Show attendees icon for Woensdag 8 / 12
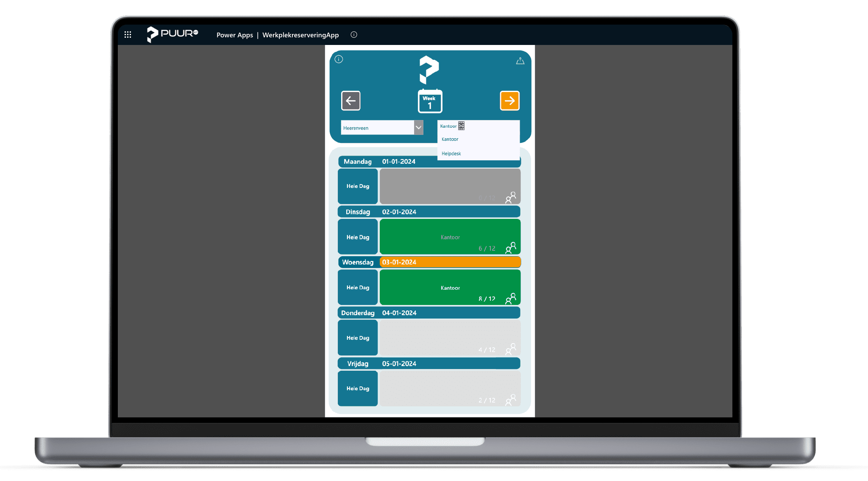This screenshot has width=868, height=481. click(x=511, y=298)
